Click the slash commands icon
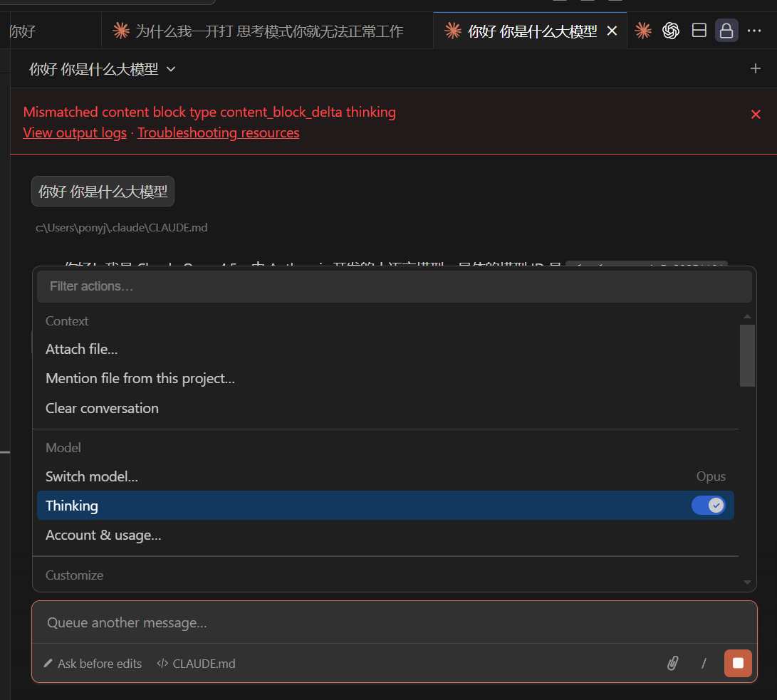The image size is (777, 700). click(x=704, y=663)
